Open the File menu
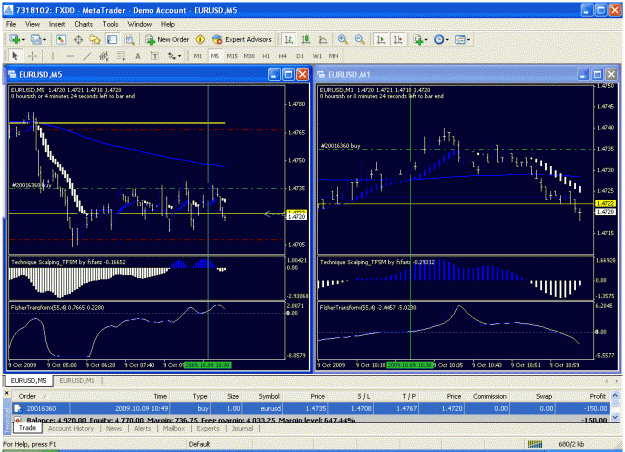Screen dimensions: 625x452 point(11,24)
